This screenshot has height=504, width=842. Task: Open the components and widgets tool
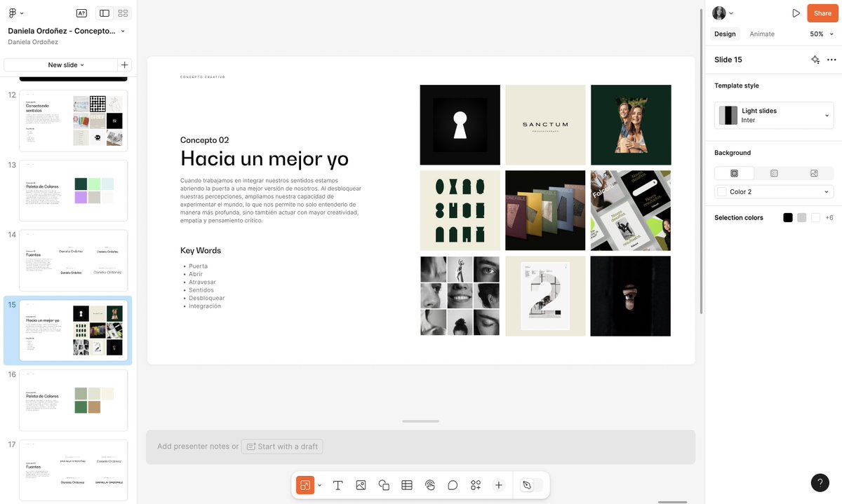coord(476,485)
